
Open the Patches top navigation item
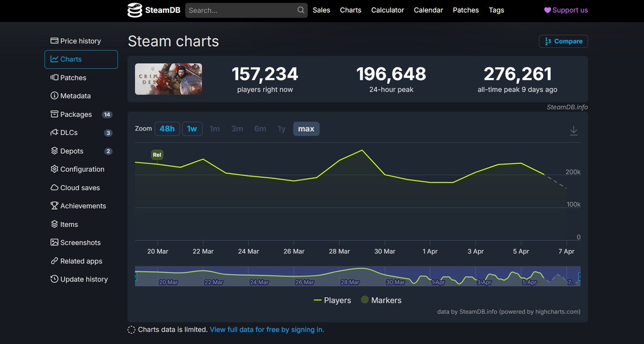coord(466,10)
